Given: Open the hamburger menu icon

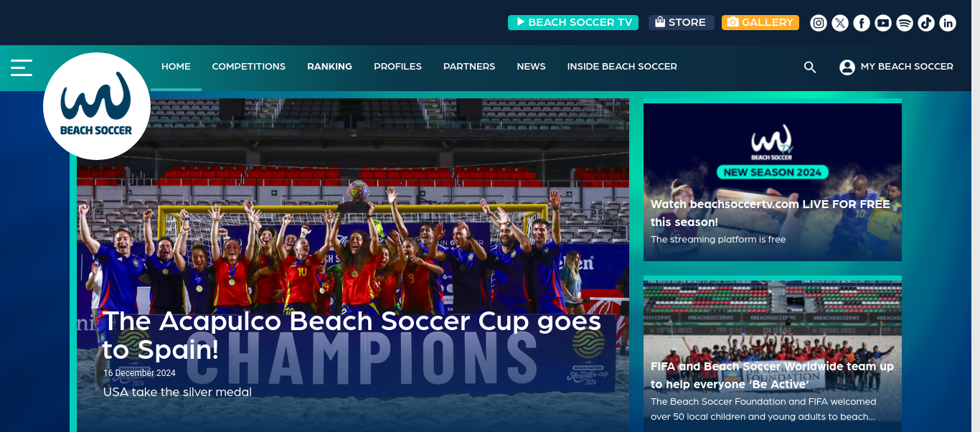Looking at the screenshot, I should click(22, 68).
